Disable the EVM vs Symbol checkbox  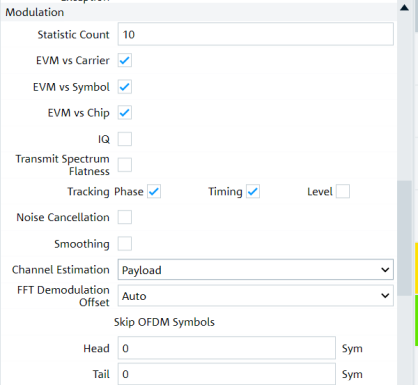click(x=125, y=87)
